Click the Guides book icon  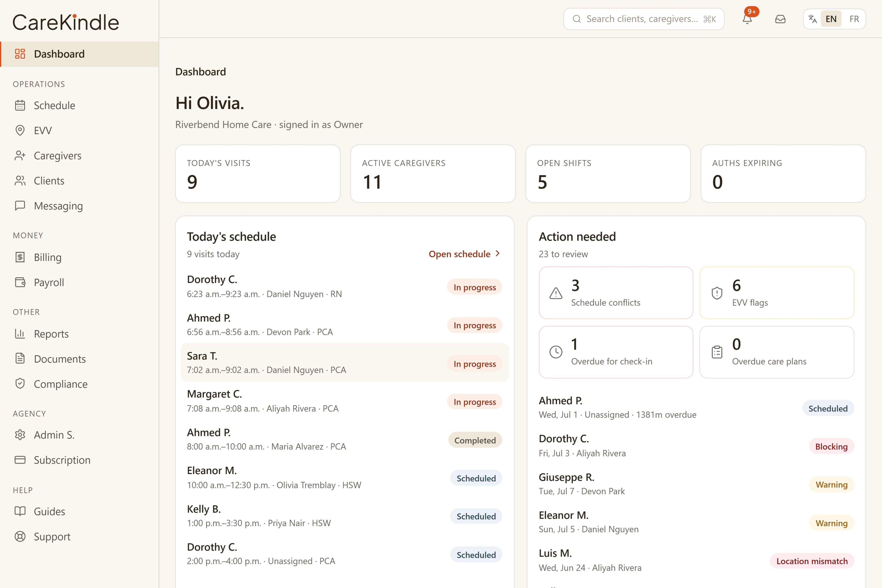(20, 512)
